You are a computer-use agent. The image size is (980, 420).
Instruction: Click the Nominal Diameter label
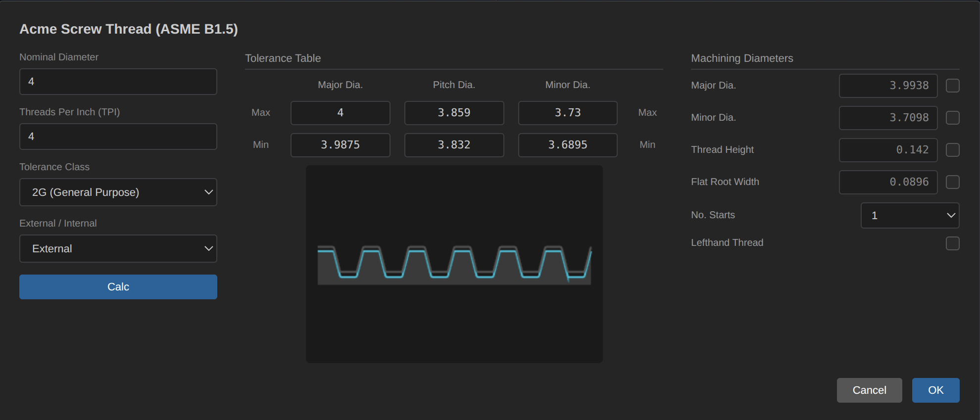pyautogui.click(x=59, y=57)
